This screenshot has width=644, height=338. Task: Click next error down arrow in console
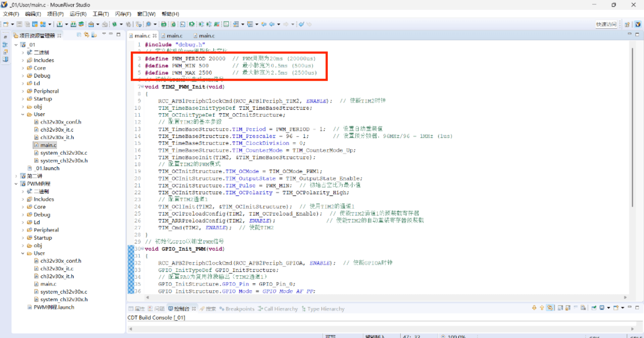pyautogui.click(x=534, y=308)
